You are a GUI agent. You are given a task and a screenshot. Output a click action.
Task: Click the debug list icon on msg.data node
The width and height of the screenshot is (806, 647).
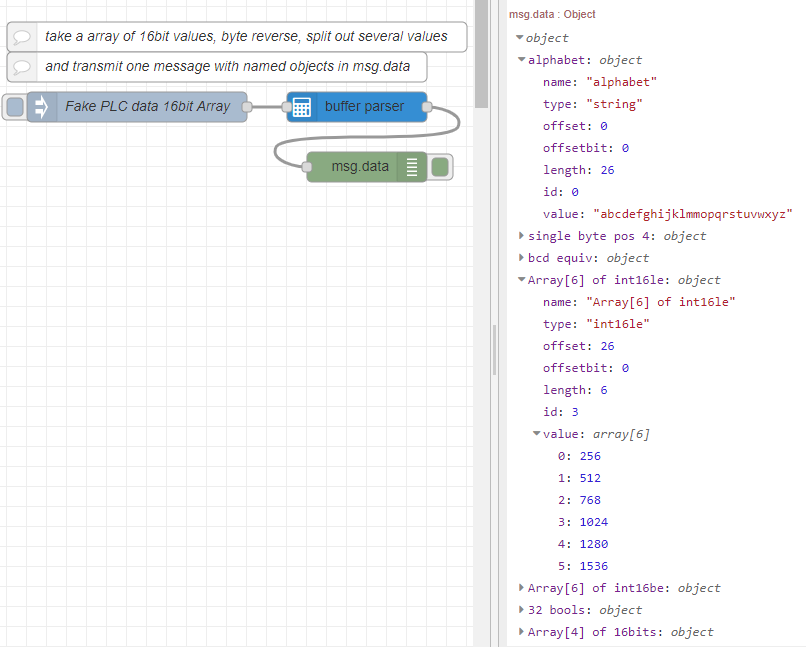pos(412,167)
